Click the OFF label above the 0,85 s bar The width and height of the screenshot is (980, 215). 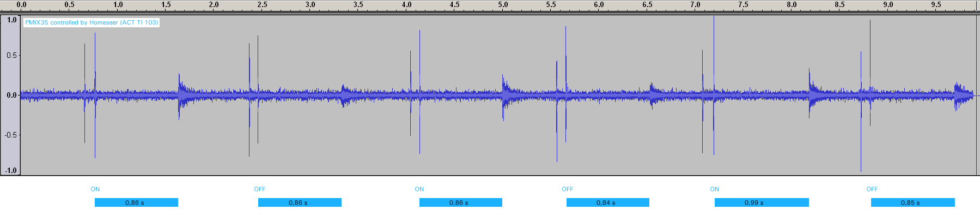pyautogui.click(x=872, y=189)
